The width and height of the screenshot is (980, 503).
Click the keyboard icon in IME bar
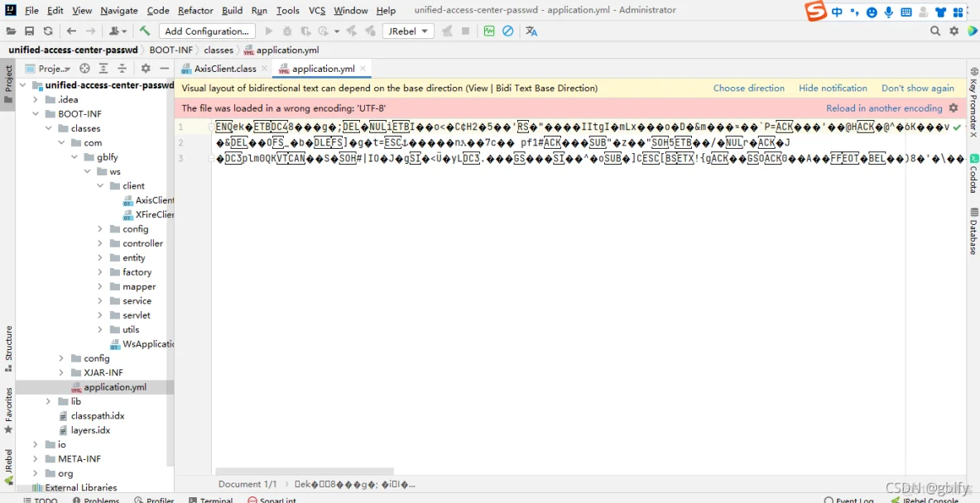[x=906, y=12]
